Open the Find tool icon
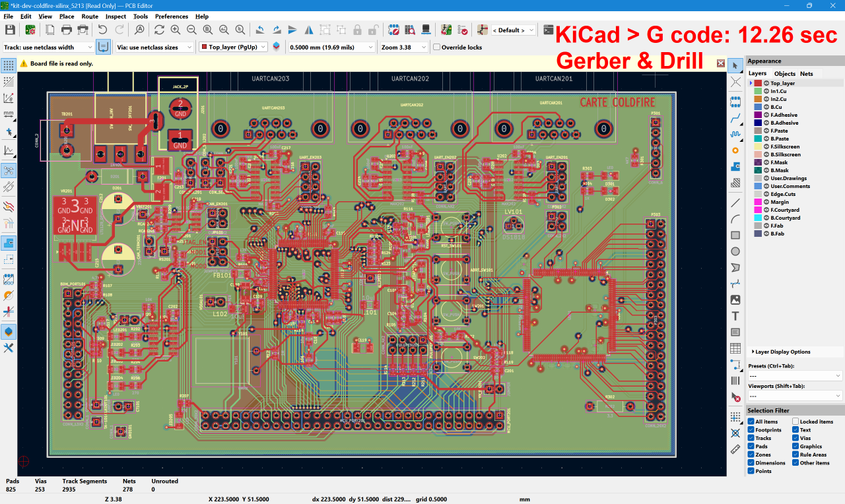Viewport: 845px width, 504px height. 139,30
